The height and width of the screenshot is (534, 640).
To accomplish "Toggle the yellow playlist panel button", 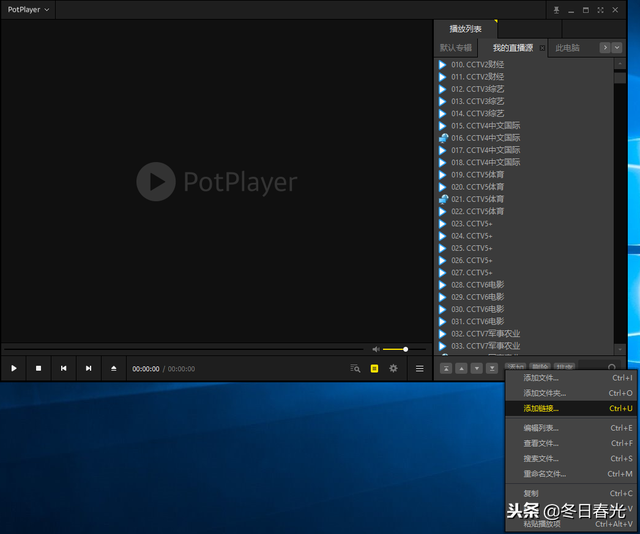I will click(374, 368).
